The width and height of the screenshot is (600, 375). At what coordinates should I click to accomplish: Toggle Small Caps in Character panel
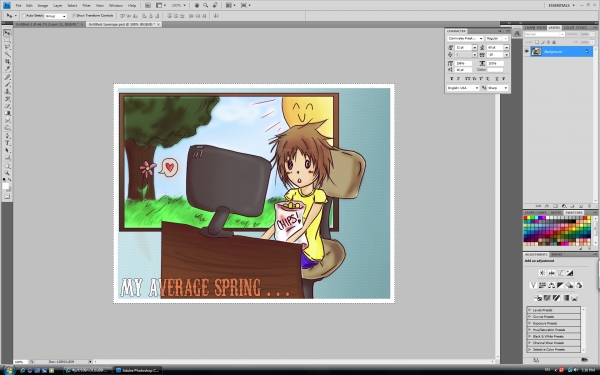tap(474, 78)
